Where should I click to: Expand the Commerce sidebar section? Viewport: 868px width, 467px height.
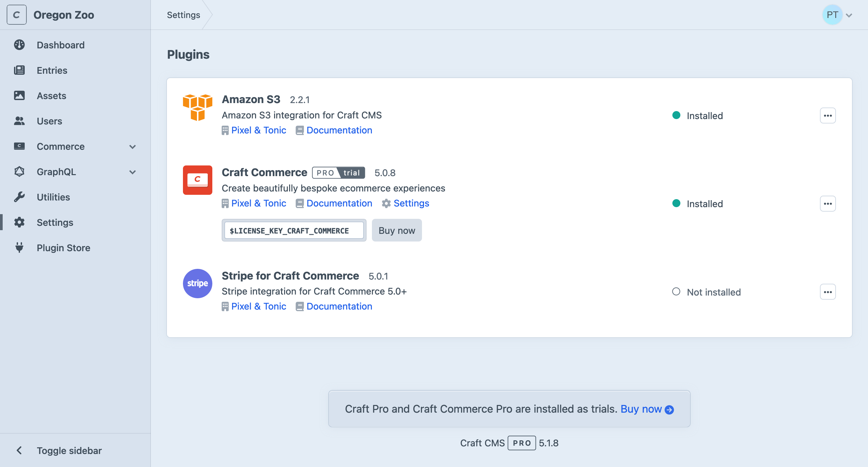coord(133,146)
